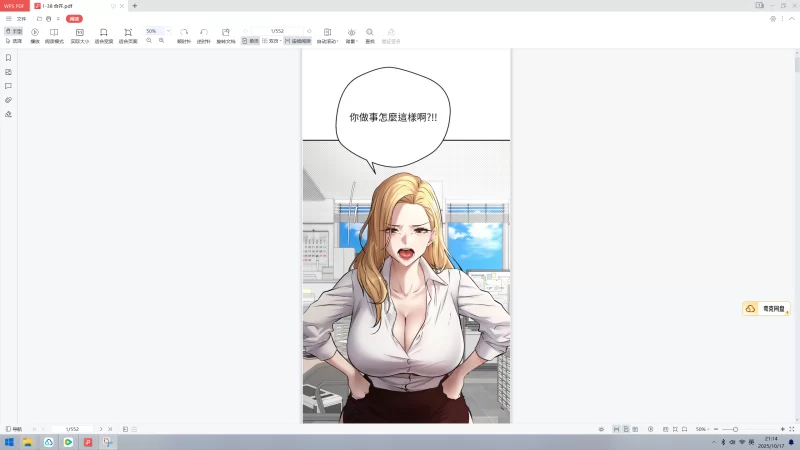Screen dimensions: 800x450
Task: Open the thumbnails panel in left sidebar
Action: 8,72
